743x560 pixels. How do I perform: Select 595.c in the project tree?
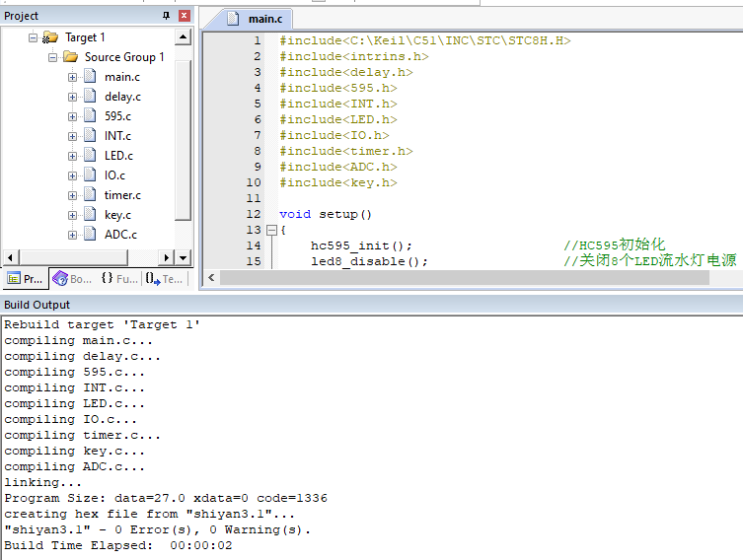(x=118, y=116)
